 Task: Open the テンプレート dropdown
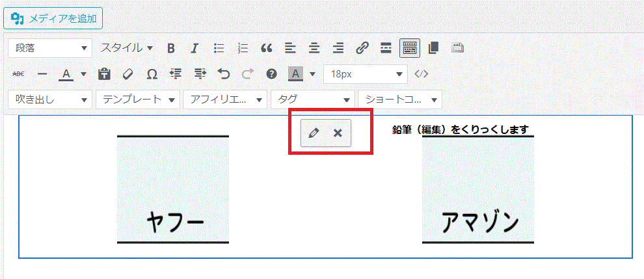tap(138, 100)
